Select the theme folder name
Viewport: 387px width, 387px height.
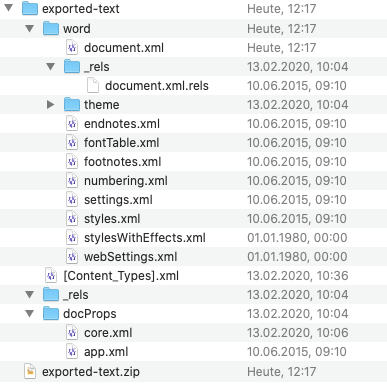click(101, 105)
